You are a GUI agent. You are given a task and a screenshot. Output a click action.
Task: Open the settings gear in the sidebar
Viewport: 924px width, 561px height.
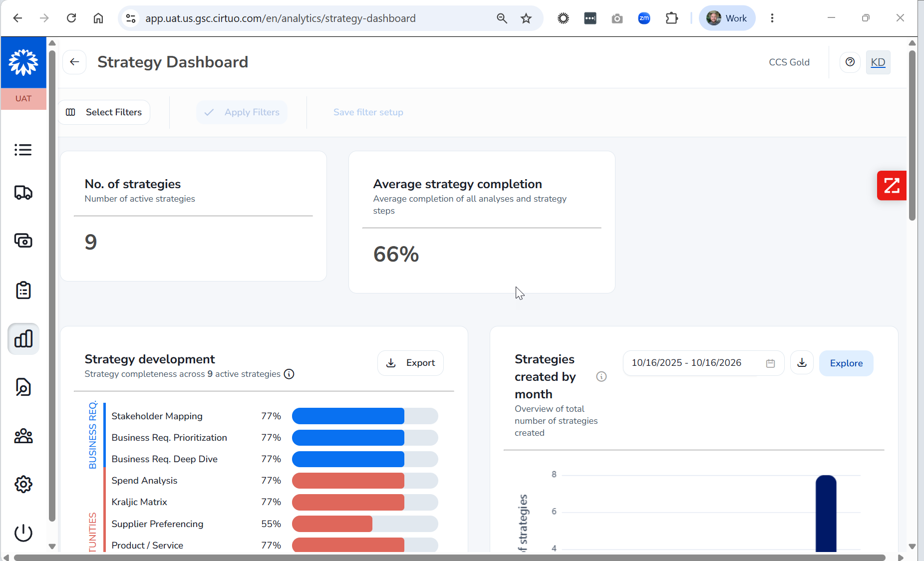coord(23,484)
